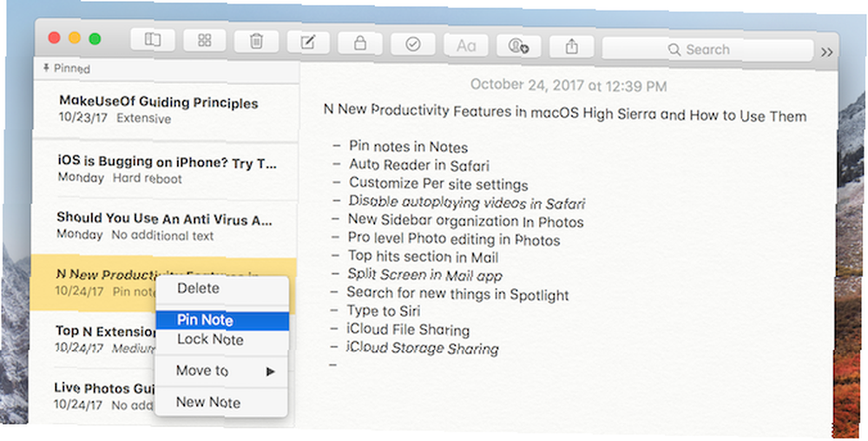Viewport: 868px width, 441px height.
Task: Open MakeUseOf Guiding Principles note
Action: pyautogui.click(x=166, y=109)
